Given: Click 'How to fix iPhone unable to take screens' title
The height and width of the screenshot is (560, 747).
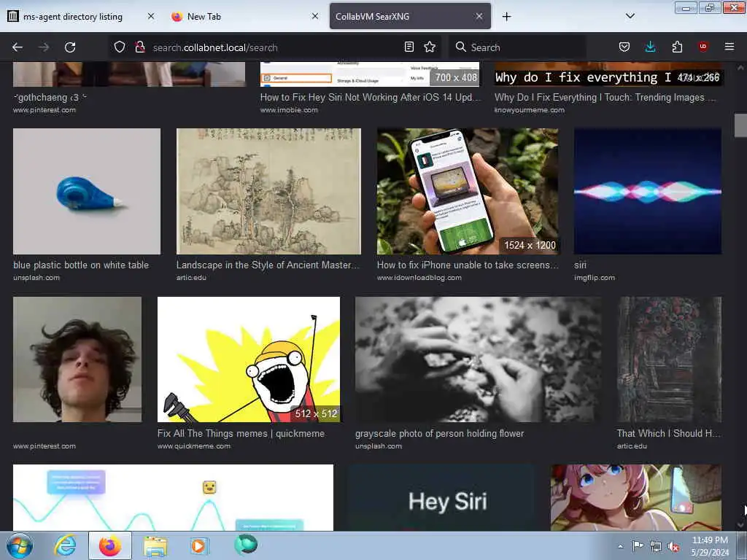Looking at the screenshot, I should pos(468,265).
